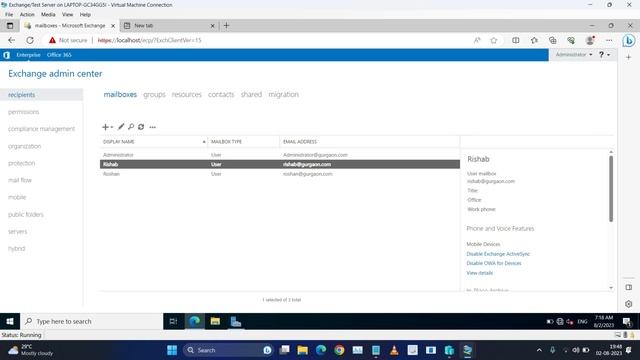Screen dimensions: 640x360
Task: Click the details pane scrollbar
Action: click(x=611, y=189)
